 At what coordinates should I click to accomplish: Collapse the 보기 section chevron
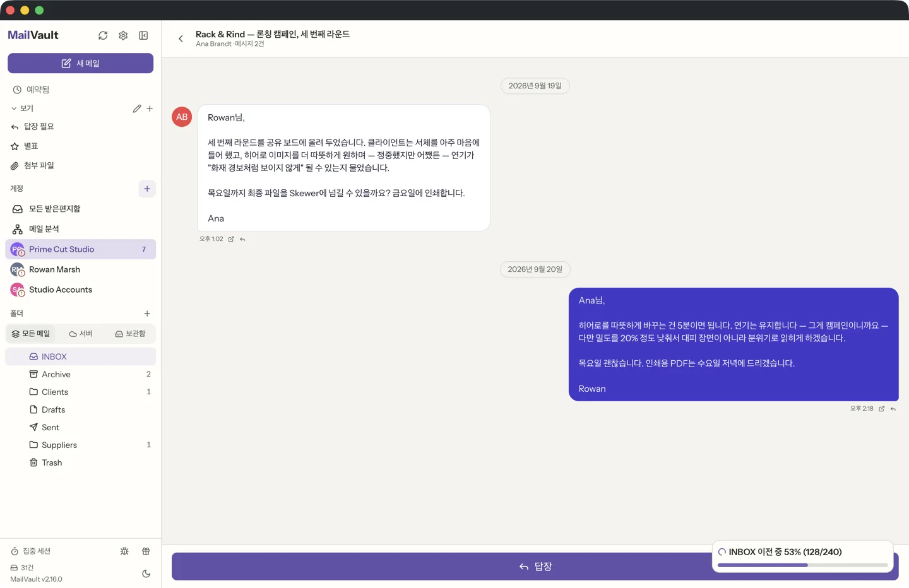click(x=14, y=109)
